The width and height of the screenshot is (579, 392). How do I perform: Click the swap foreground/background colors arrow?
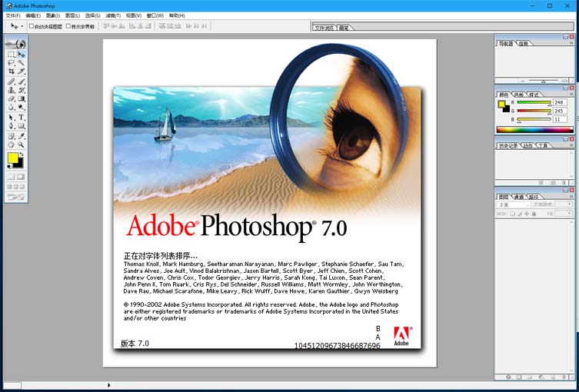click(22, 154)
